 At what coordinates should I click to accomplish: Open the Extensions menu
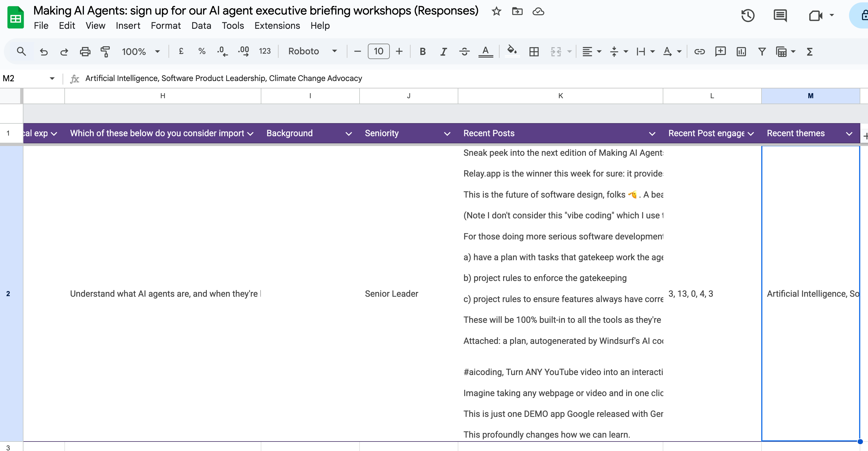tap(277, 26)
